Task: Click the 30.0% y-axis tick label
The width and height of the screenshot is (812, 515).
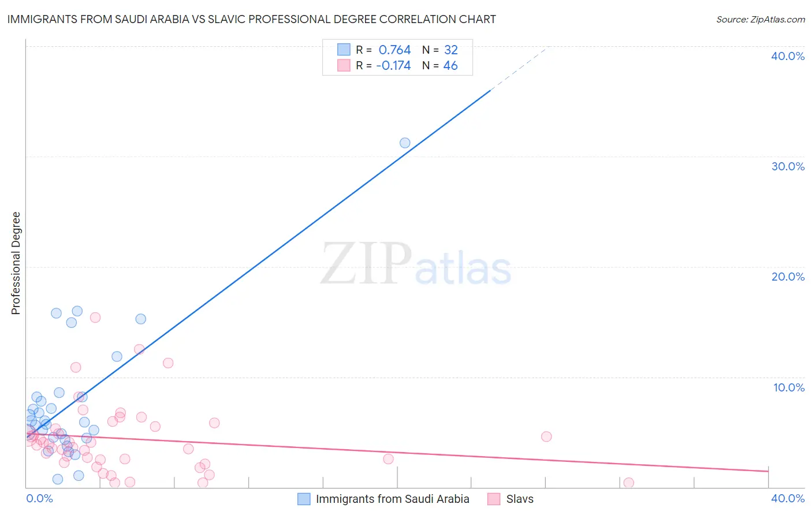Action: pyautogui.click(x=788, y=166)
